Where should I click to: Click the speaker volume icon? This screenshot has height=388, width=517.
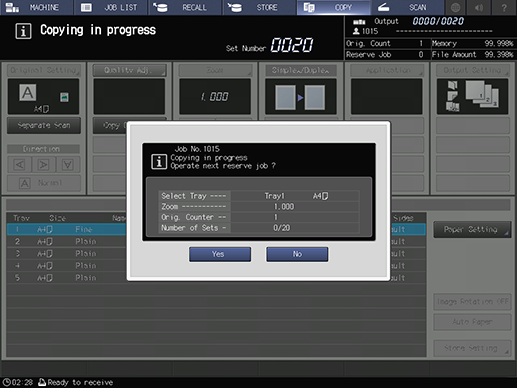pyautogui.click(x=479, y=7)
